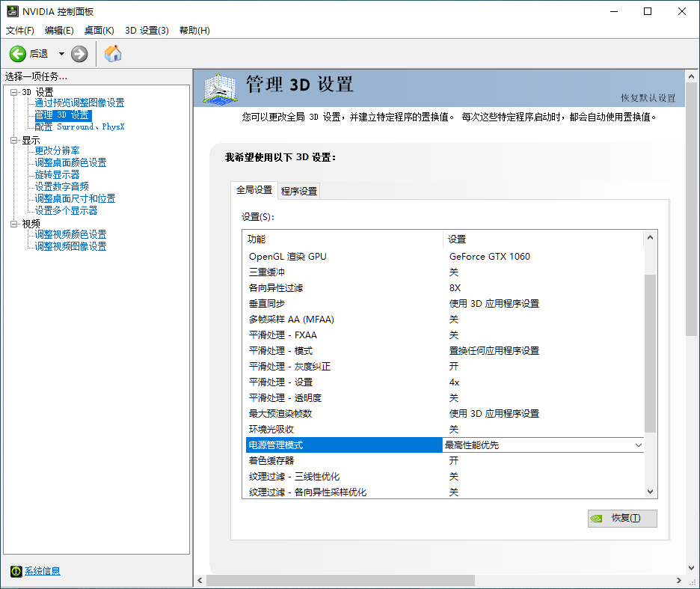This screenshot has height=589, width=700.
Task: Open the back history dropdown arrow
Action: click(x=61, y=54)
